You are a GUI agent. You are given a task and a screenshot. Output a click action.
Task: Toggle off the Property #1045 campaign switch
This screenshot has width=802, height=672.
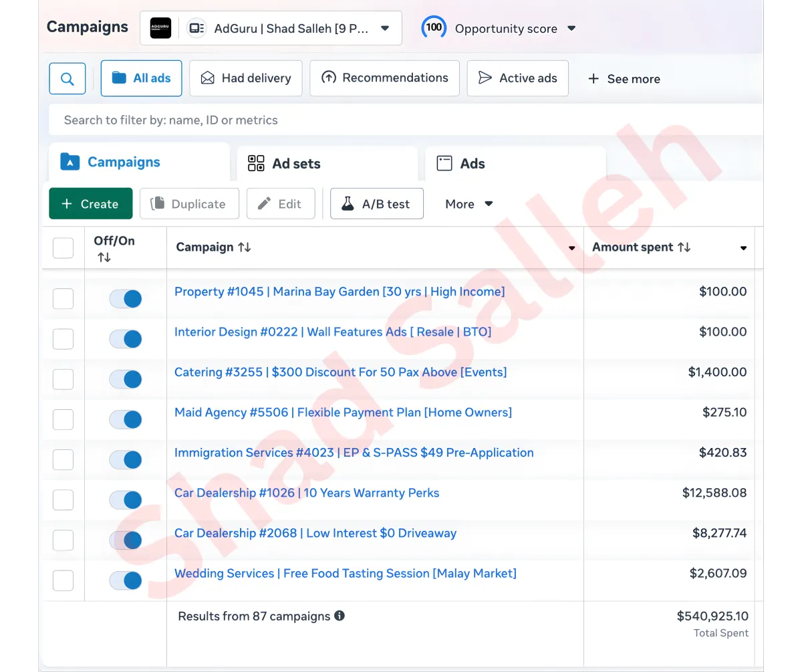click(126, 299)
